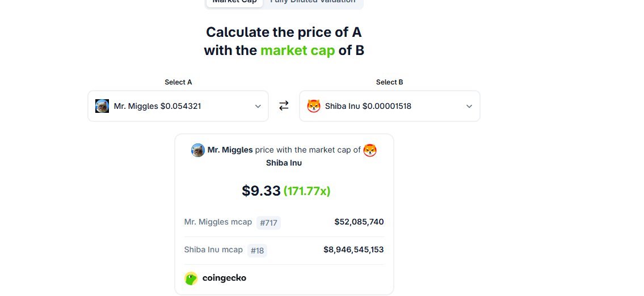644x296 pixels.
Task: Click the #18 rank badge
Action: coord(257,251)
